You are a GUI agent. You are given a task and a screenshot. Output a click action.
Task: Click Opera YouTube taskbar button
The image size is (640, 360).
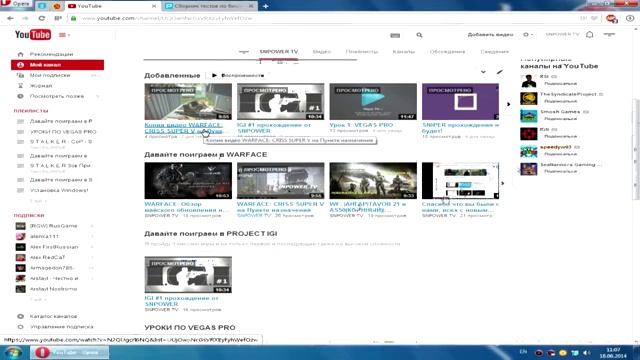click(69, 352)
